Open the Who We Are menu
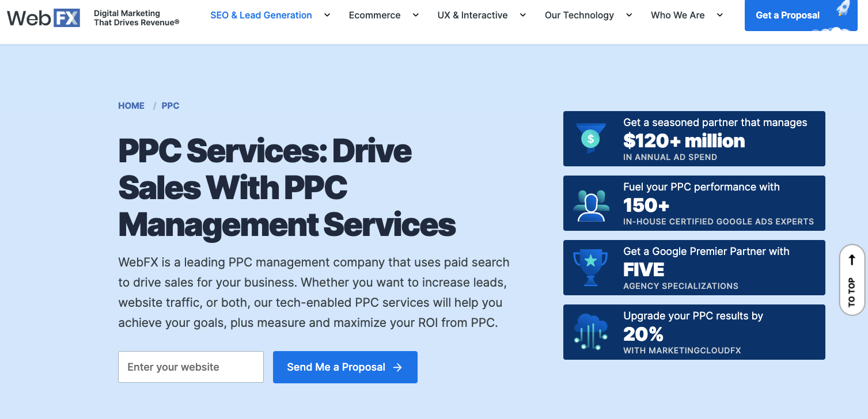 [x=677, y=15]
